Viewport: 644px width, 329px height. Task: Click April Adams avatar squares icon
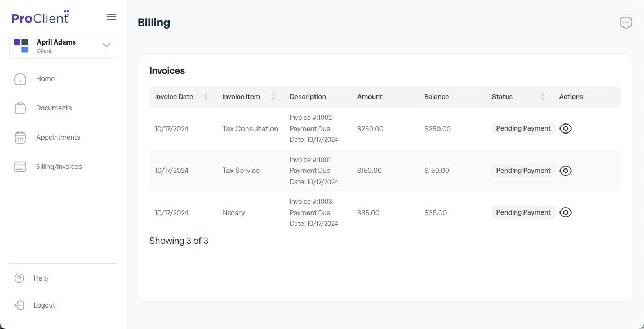coord(21,46)
